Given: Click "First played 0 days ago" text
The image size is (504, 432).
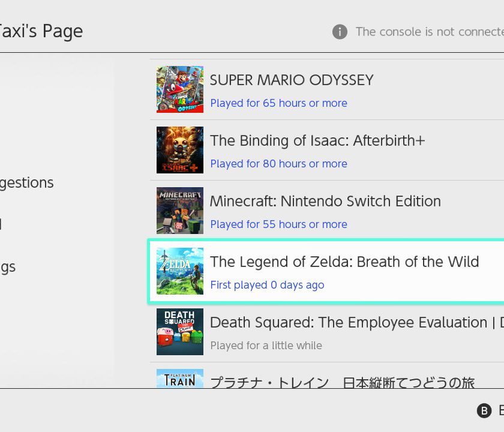Looking at the screenshot, I should coord(267,285).
